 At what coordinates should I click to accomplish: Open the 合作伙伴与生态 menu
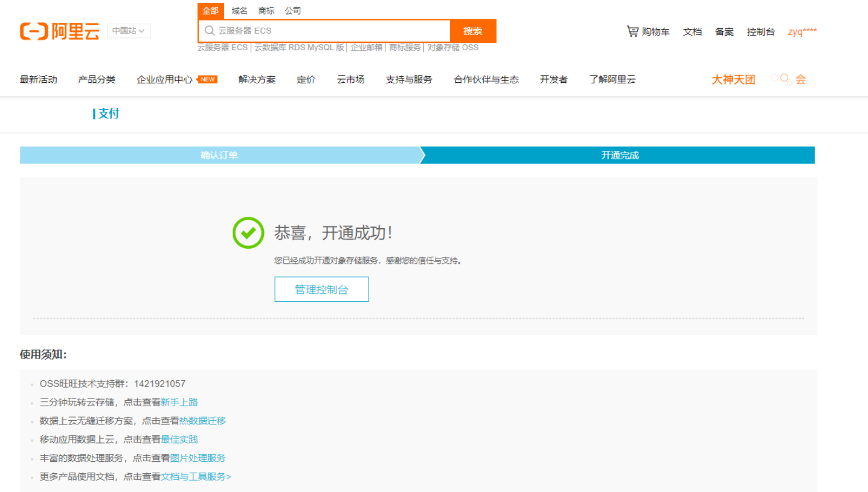coord(486,79)
